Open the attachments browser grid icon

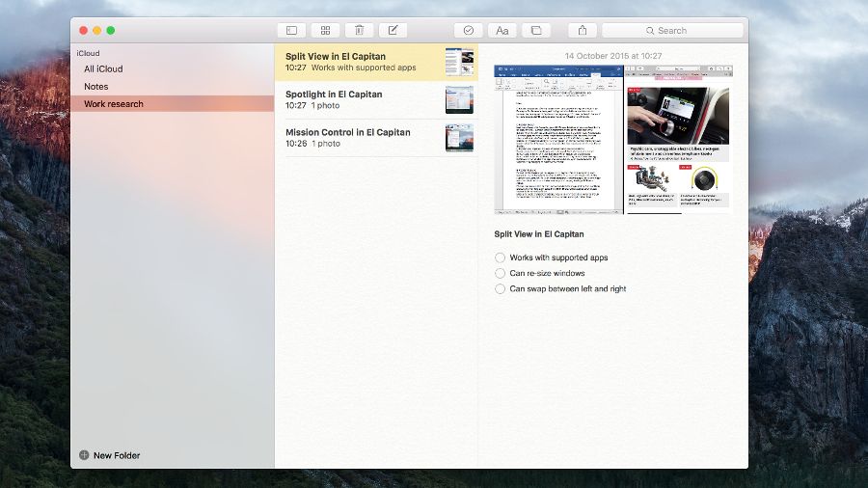(326, 31)
